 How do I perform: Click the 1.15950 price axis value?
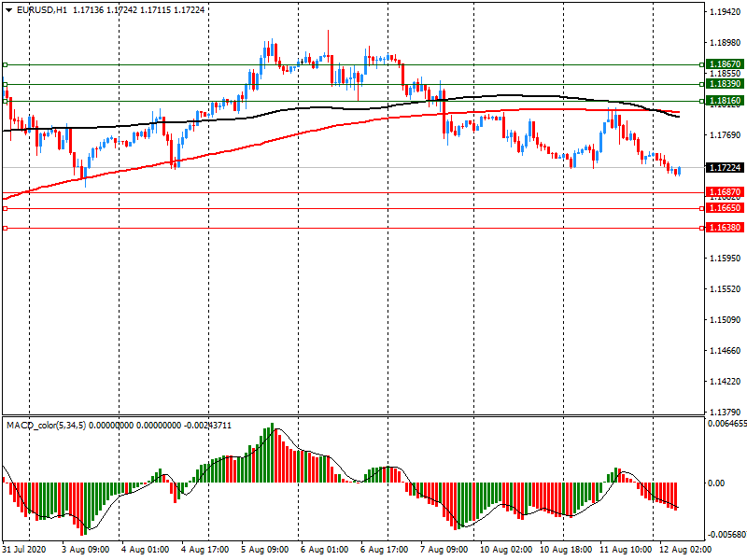pos(726,259)
